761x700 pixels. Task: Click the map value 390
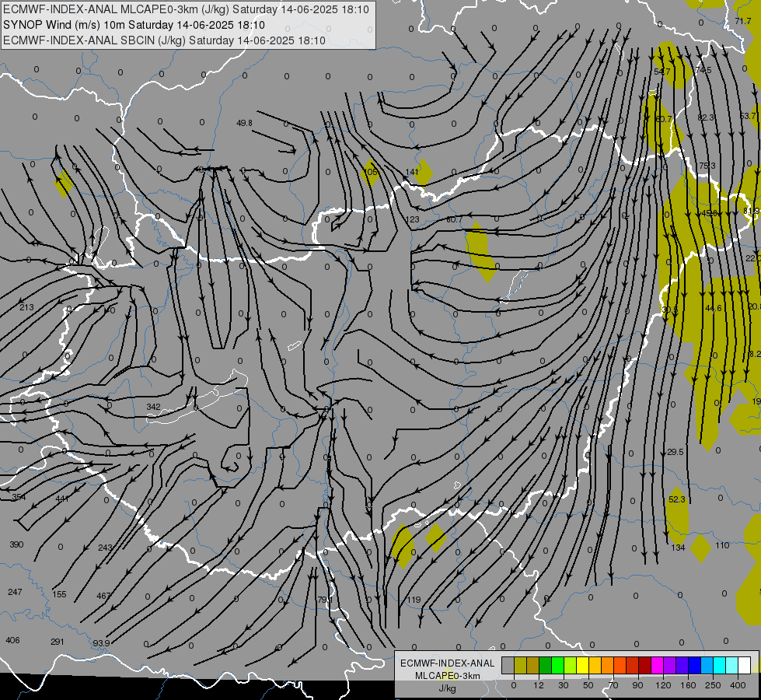(x=16, y=544)
